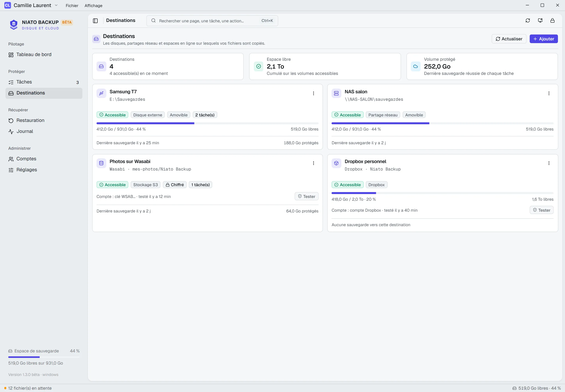This screenshot has height=392, width=565.
Task: Open the Tâches page
Action: (44, 82)
